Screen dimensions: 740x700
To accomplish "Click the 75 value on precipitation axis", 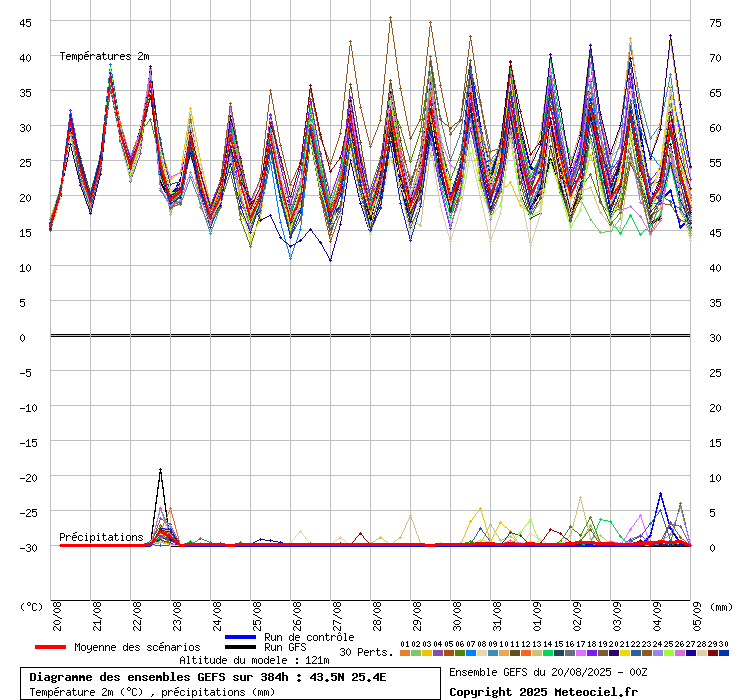I will point(715,23).
